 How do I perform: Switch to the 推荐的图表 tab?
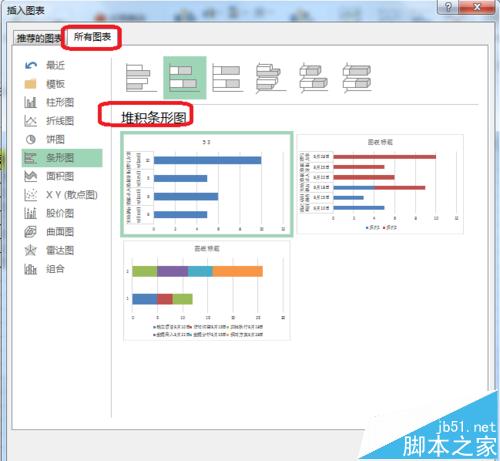click(x=39, y=38)
